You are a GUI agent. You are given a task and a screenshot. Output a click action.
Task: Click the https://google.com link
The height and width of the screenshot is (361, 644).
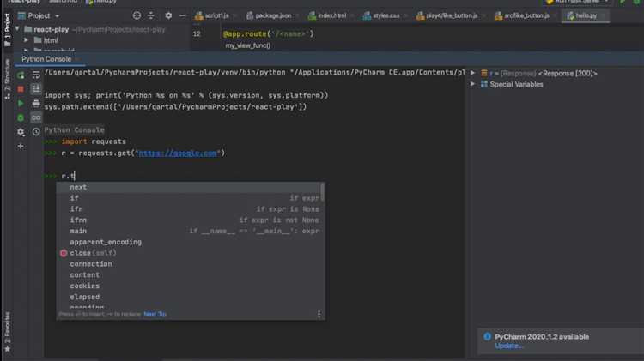(178, 153)
